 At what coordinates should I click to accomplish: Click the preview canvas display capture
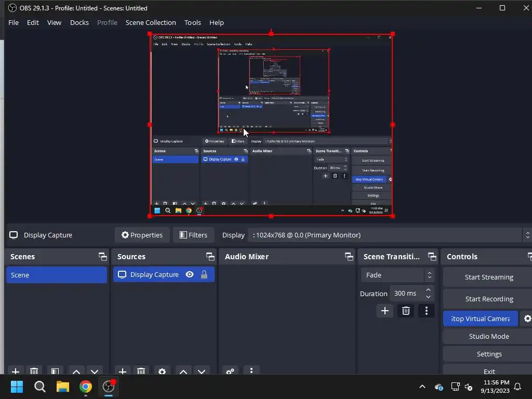(271, 125)
